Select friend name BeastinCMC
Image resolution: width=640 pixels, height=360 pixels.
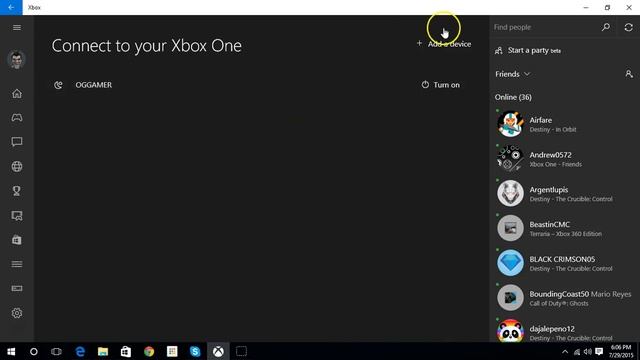click(x=549, y=224)
